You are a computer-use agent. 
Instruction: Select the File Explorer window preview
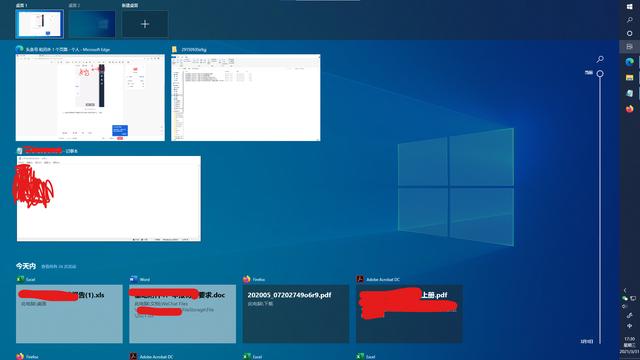[246, 98]
